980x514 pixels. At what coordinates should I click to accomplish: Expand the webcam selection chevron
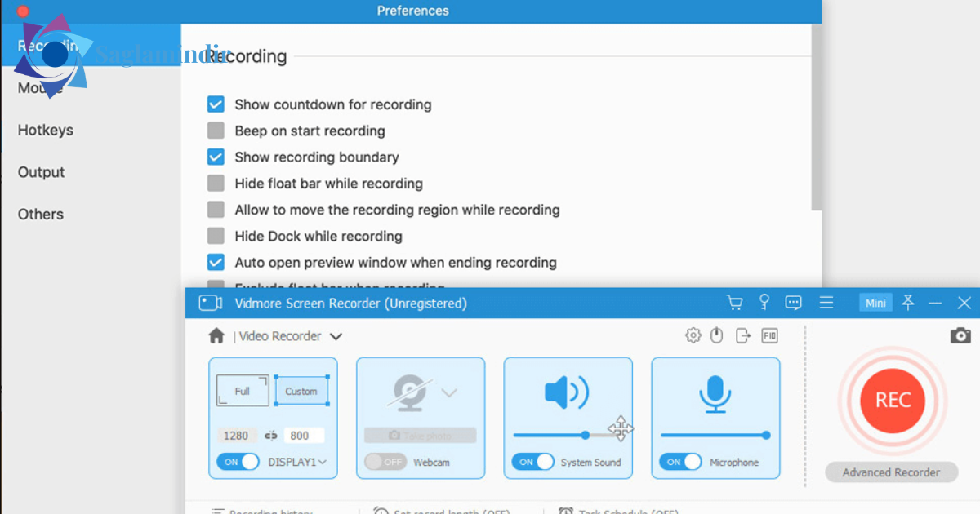(x=449, y=392)
